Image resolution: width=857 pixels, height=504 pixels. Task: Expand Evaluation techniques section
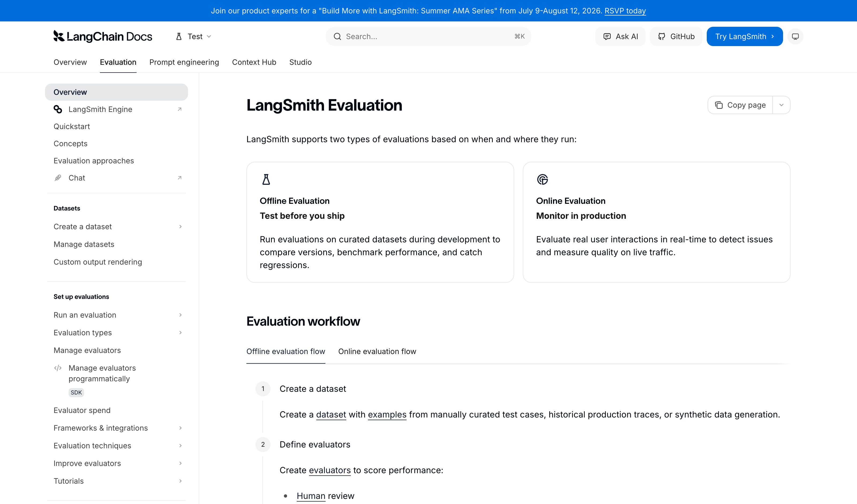180,446
